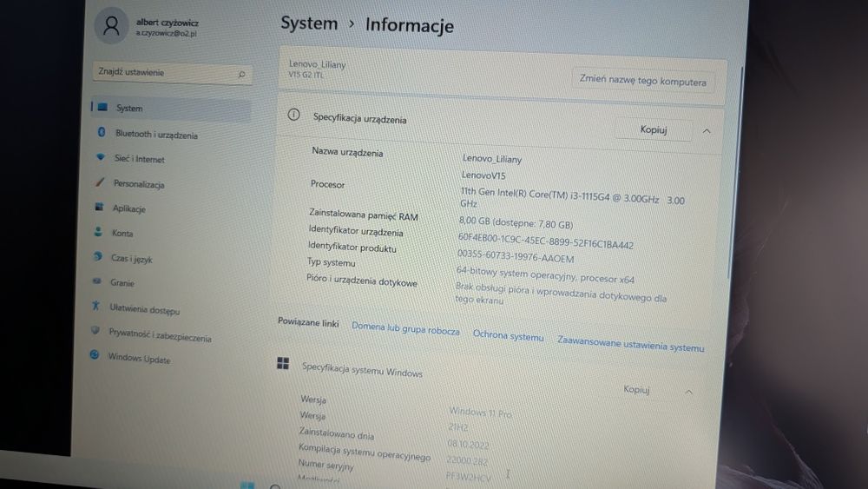Click the info icon beside Specyfikacja urządzenia
The image size is (868, 489).
point(293,115)
